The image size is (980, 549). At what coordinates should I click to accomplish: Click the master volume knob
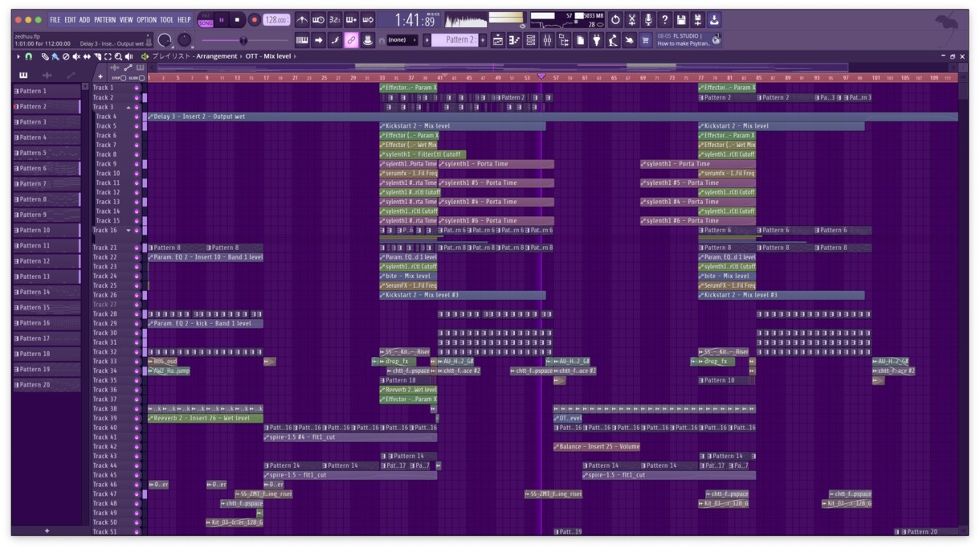[165, 40]
